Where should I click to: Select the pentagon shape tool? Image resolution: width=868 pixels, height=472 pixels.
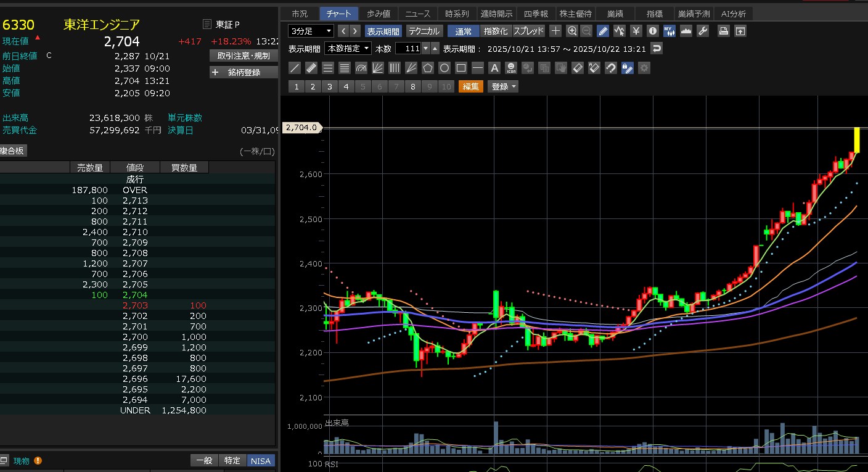(427, 68)
